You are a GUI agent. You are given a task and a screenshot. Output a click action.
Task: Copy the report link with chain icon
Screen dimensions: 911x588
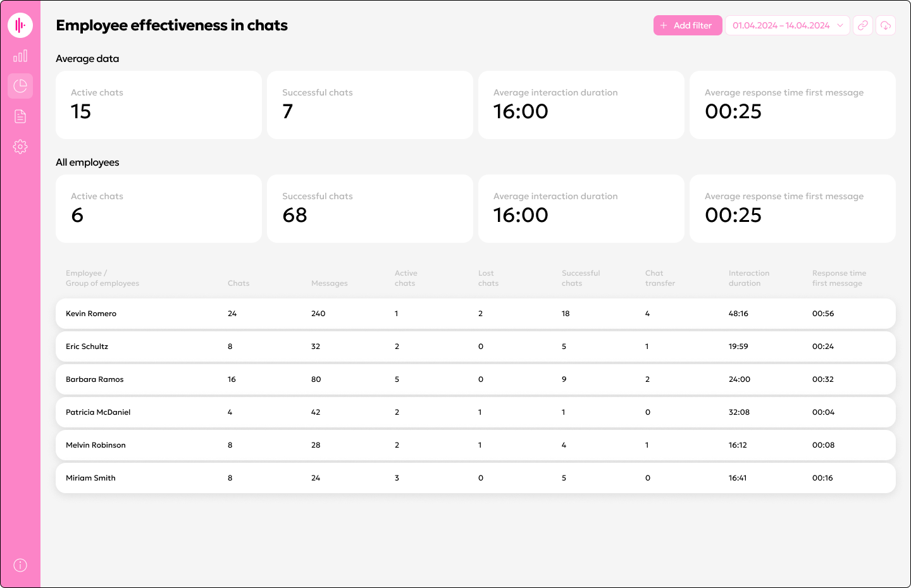point(863,25)
